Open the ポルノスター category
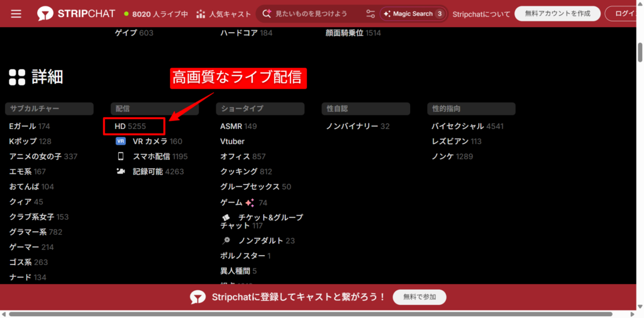644x318 pixels. tap(246, 256)
